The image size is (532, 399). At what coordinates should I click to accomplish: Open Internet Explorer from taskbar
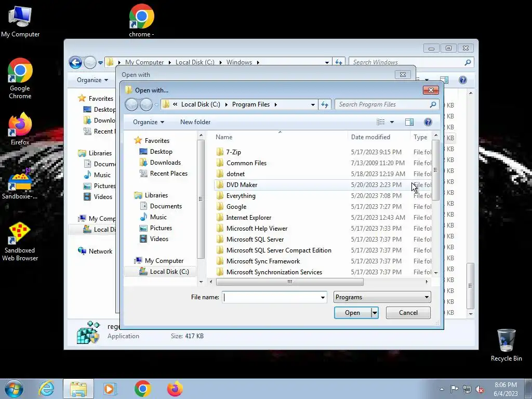pos(46,389)
